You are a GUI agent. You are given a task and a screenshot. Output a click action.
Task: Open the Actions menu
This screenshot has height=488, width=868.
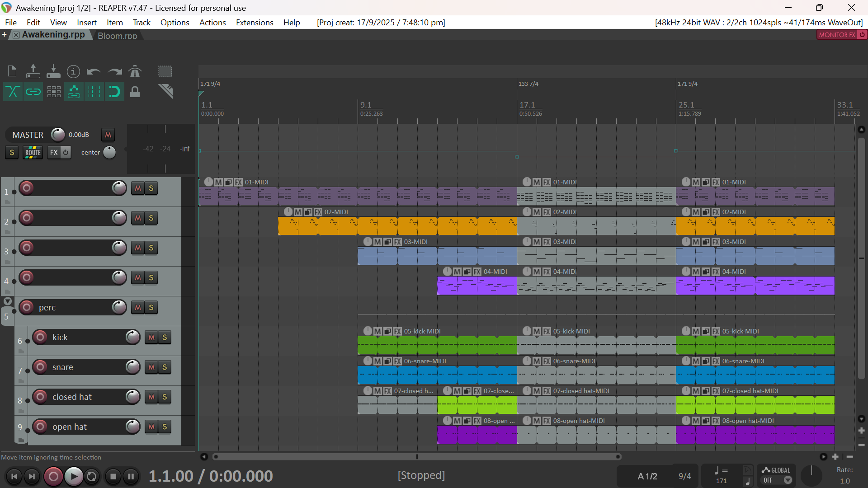[x=212, y=22]
